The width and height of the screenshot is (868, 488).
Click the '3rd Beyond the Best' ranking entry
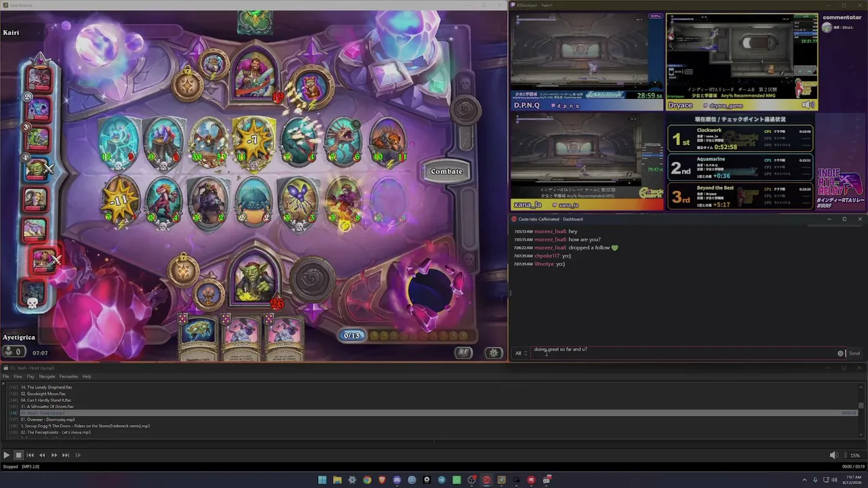(741, 196)
